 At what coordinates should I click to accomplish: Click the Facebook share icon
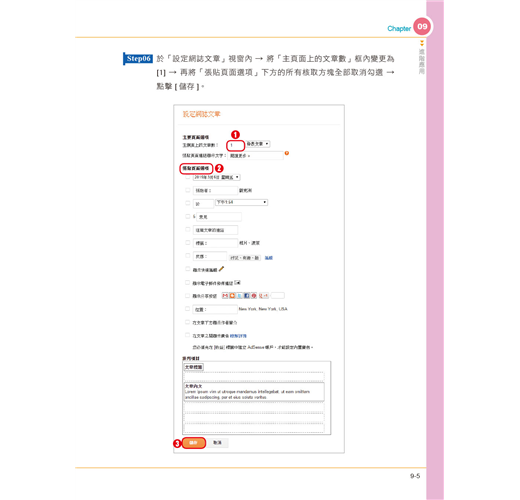click(x=247, y=296)
